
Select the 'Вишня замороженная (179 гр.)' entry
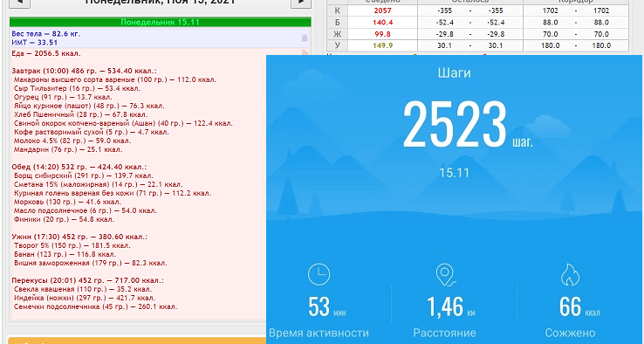91,263
